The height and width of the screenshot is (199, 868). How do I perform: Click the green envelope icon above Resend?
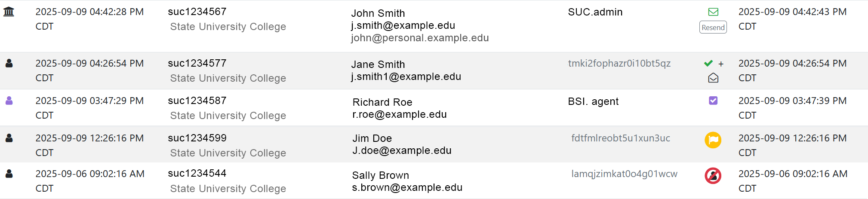pyautogui.click(x=713, y=12)
